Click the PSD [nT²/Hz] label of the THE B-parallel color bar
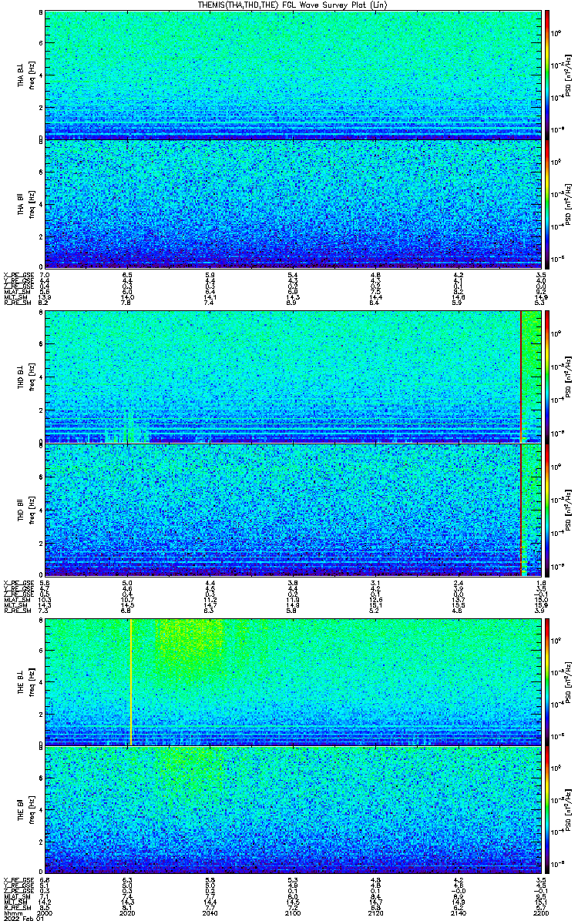 click(568, 809)
